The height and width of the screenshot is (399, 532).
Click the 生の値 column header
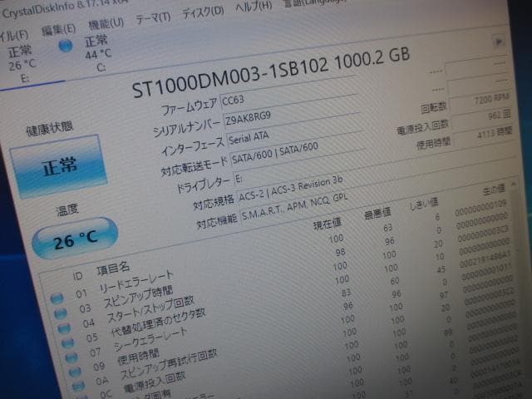coord(494,189)
